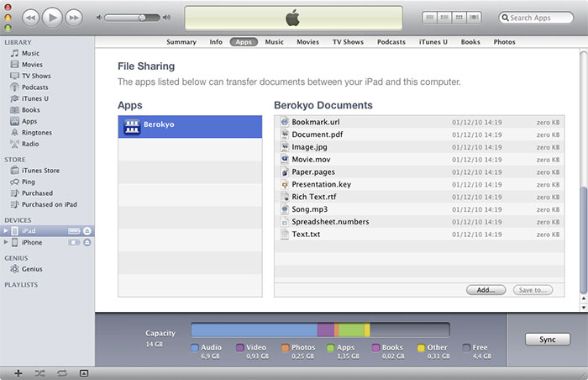The width and height of the screenshot is (588, 380).
Task: Open Genius in the sidebar
Action: tap(47, 269)
